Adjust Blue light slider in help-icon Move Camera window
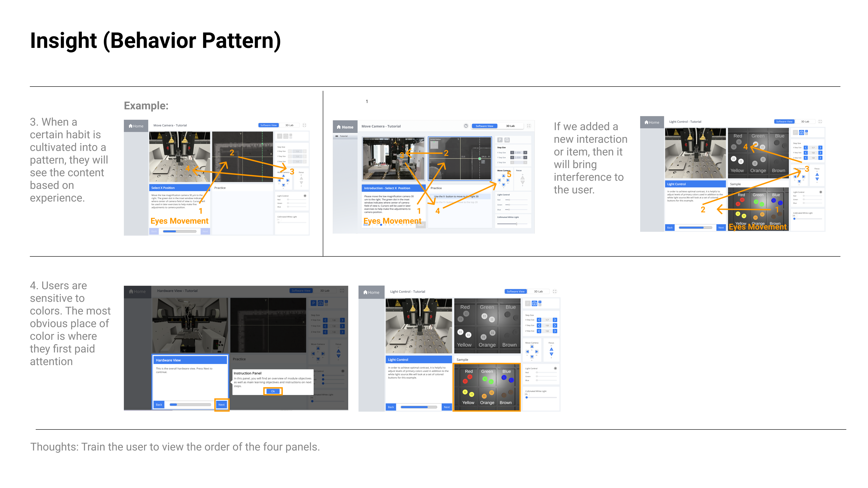Image resolution: width=868 pixels, height=488 pixels. point(516,209)
